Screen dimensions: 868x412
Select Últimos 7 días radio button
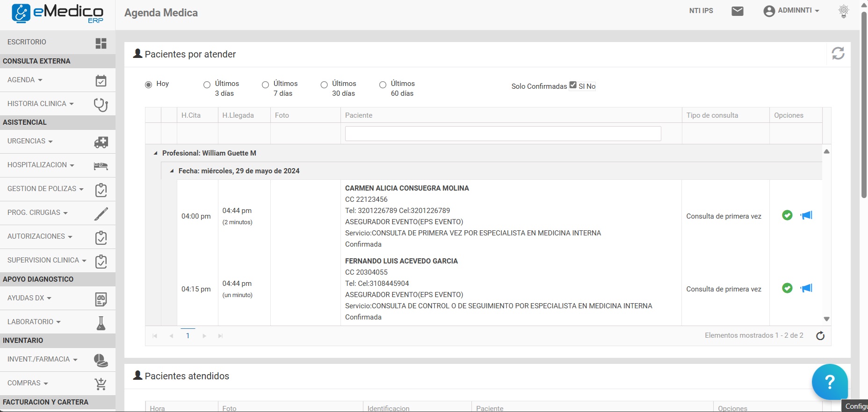click(x=265, y=85)
